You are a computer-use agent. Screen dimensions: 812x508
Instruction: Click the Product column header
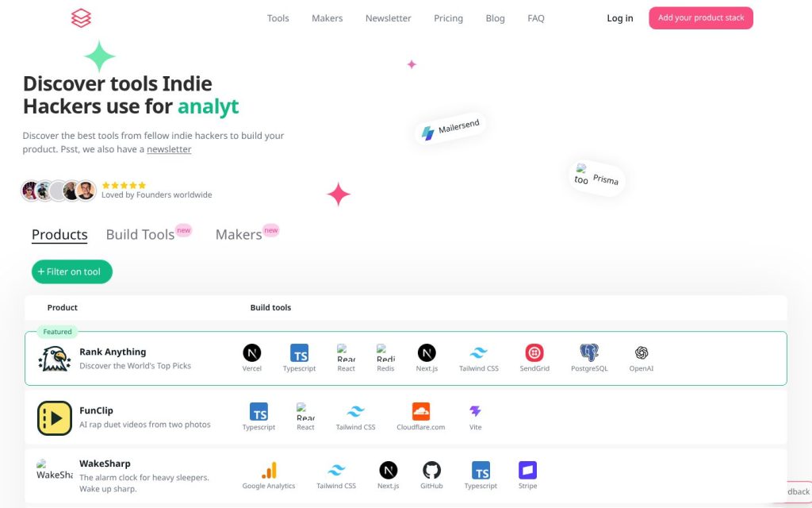click(x=62, y=307)
